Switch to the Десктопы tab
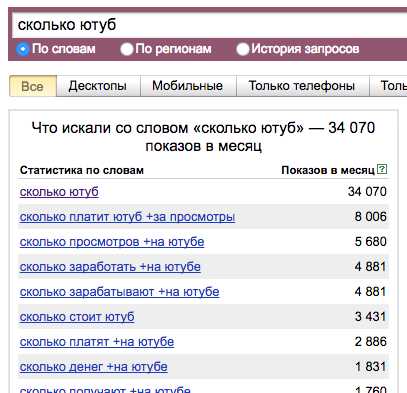 (x=98, y=86)
